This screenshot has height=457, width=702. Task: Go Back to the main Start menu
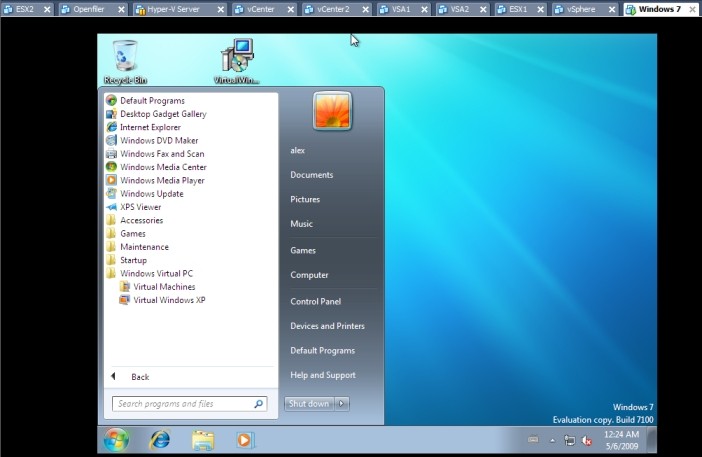[139, 377]
